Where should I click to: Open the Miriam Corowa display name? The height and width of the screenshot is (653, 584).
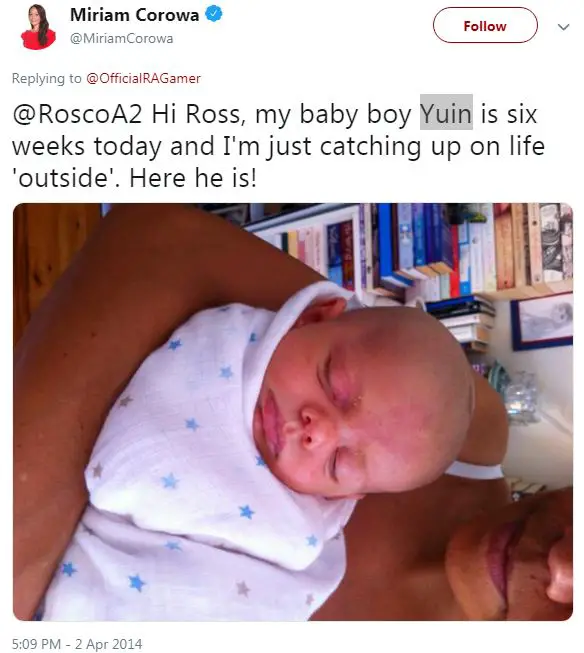tap(135, 15)
